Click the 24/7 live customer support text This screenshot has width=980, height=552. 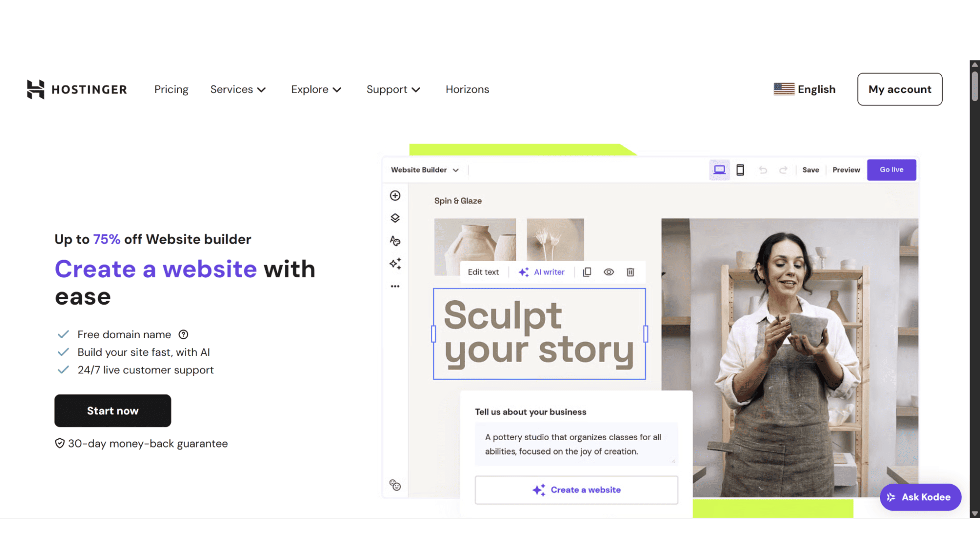[146, 370]
